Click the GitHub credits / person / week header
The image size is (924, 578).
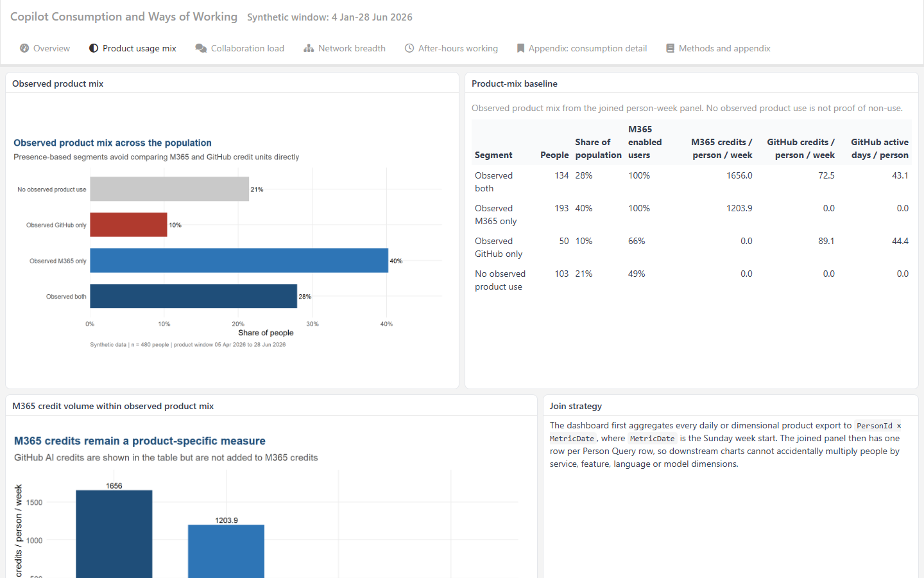coord(801,148)
